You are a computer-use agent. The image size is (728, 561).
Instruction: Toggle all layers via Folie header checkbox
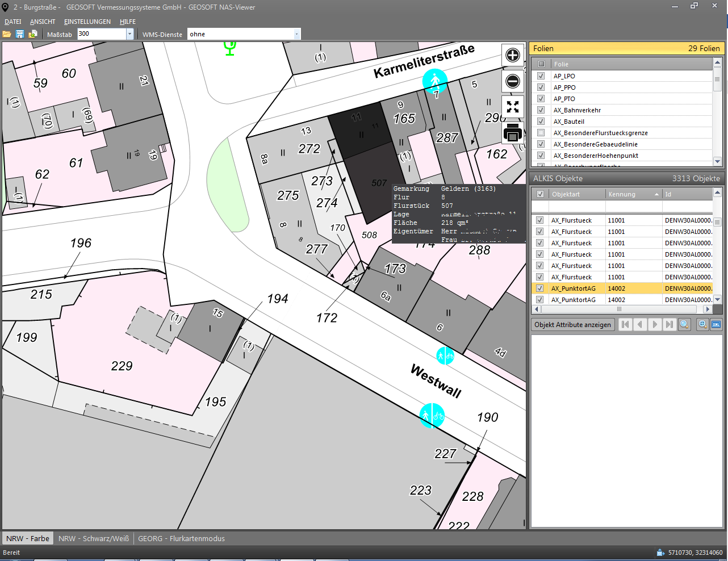541,64
